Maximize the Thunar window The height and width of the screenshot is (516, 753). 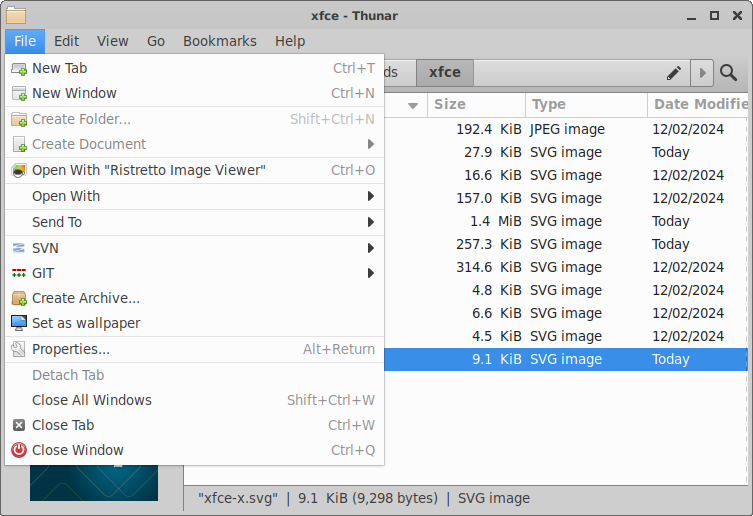(x=714, y=16)
